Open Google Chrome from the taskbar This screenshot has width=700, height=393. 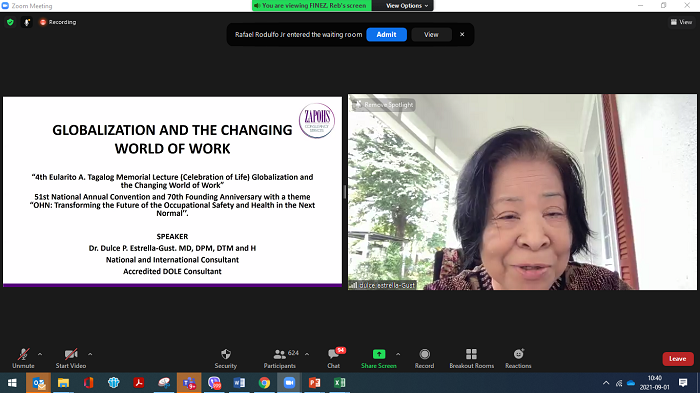(x=264, y=383)
